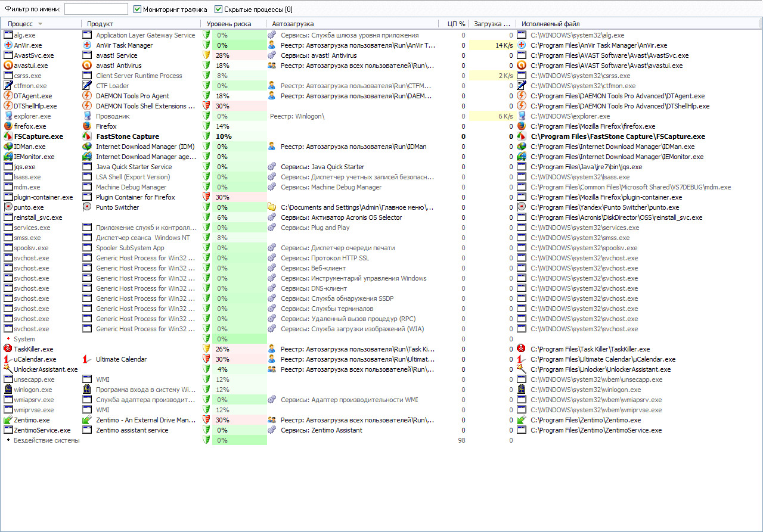Select the wmiapsrv.exe process name
The height and width of the screenshot is (532, 763).
[x=33, y=400]
